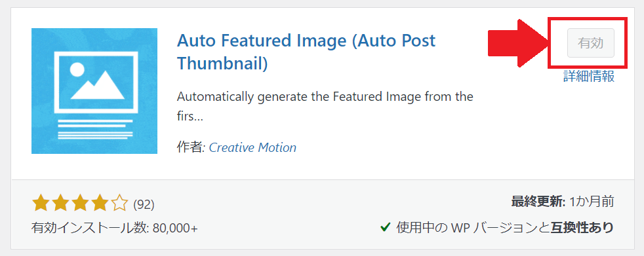This screenshot has width=644, height=256.
Task: Click the 有効インストール数: 80,000+ text
Action: click(115, 228)
